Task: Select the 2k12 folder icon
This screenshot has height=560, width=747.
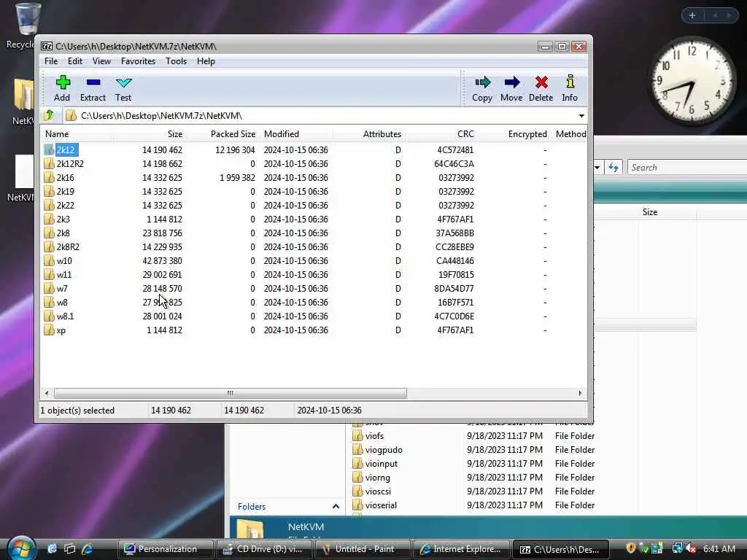Action: coord(49,150)
